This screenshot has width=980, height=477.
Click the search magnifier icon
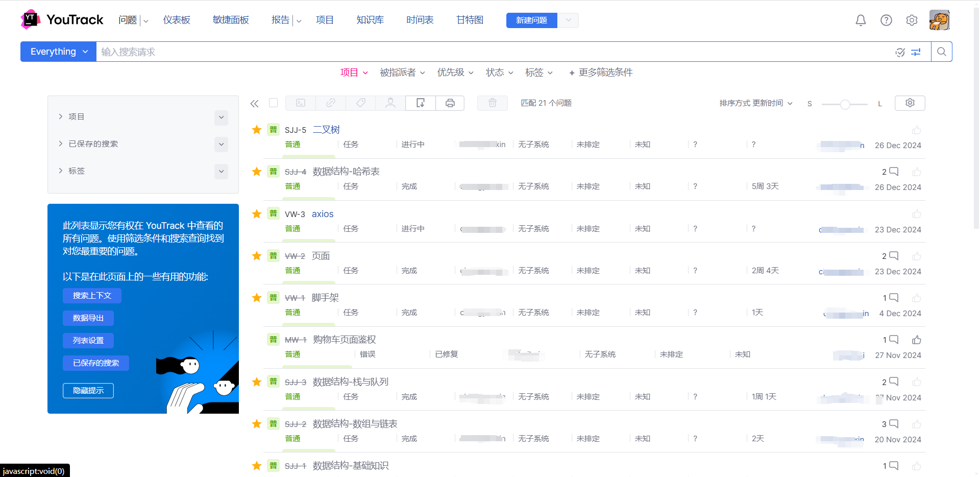942,52
